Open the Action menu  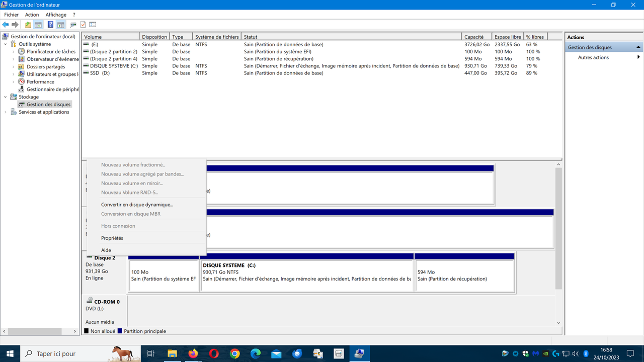(x=32, y=15)
